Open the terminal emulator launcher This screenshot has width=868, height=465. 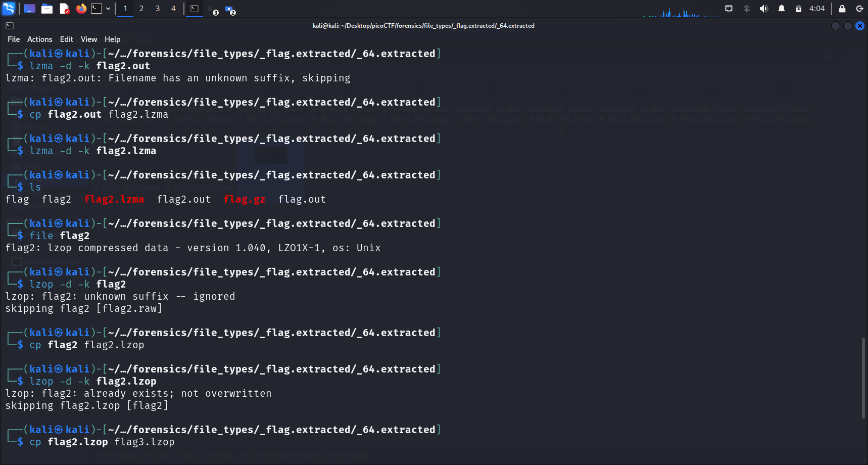[x=97, y=9]
